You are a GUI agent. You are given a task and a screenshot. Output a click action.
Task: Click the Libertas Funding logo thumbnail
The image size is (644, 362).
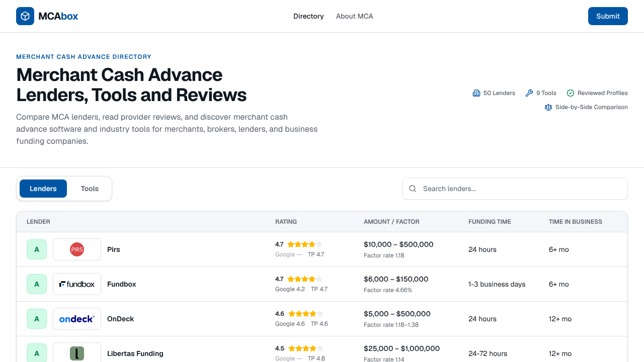77,353
